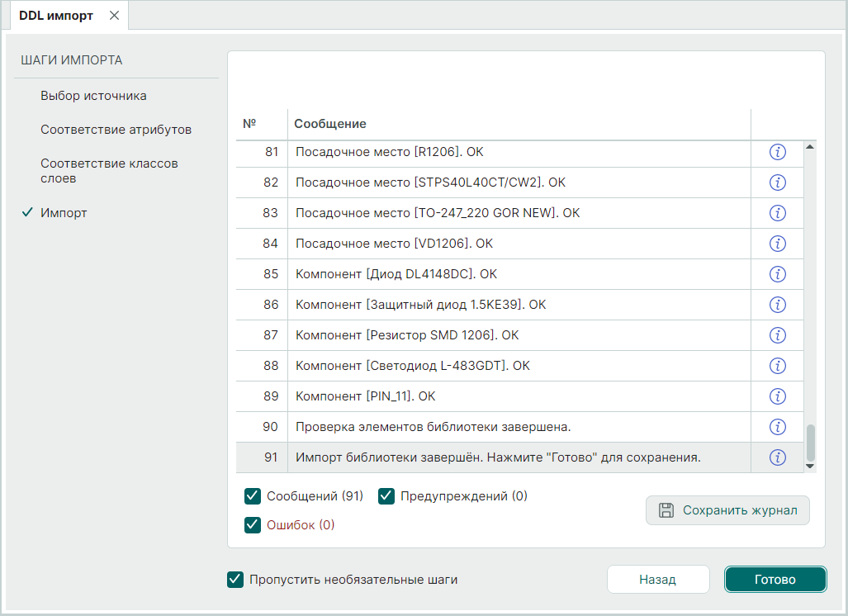Viewport: 848px width, 616px height.
Task: Uncheck the Предупреждений (0) filter
Action: 386,496
